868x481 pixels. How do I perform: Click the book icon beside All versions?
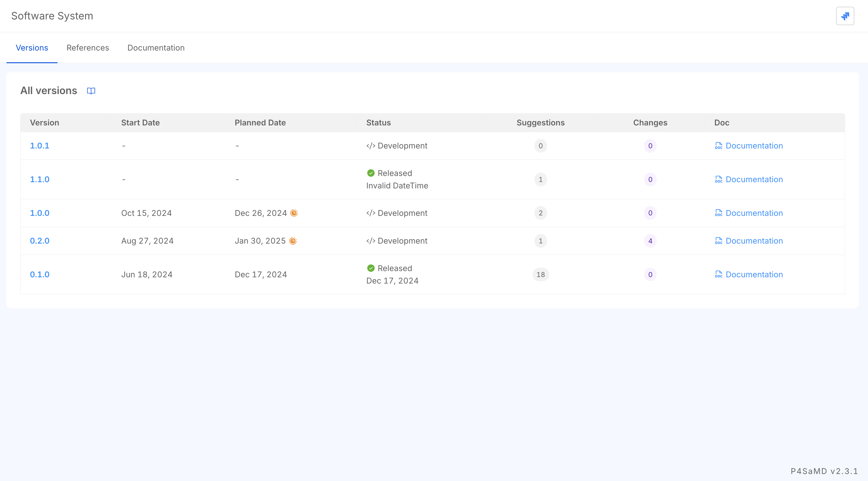91,91
